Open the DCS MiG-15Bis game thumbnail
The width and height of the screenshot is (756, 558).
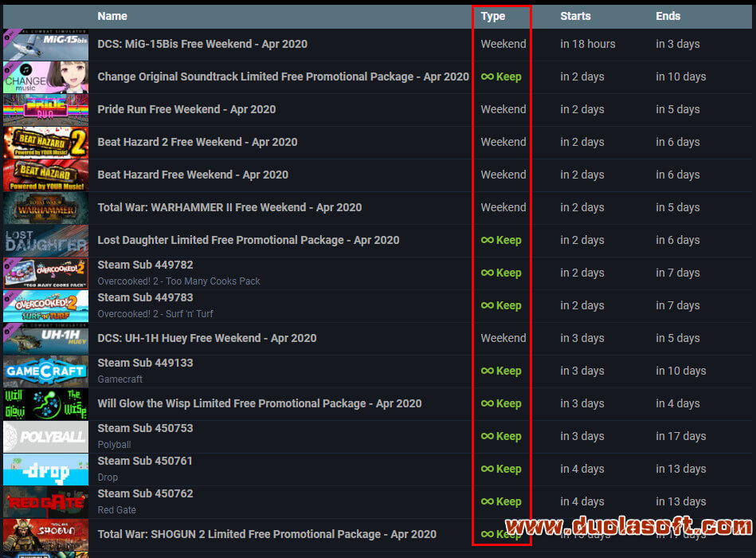(45, 45)
